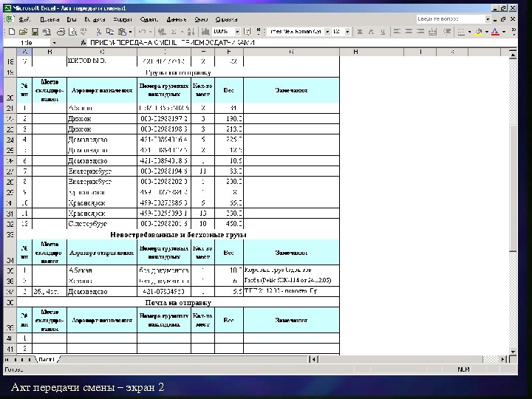Open the Справка menu

[226, 19]
